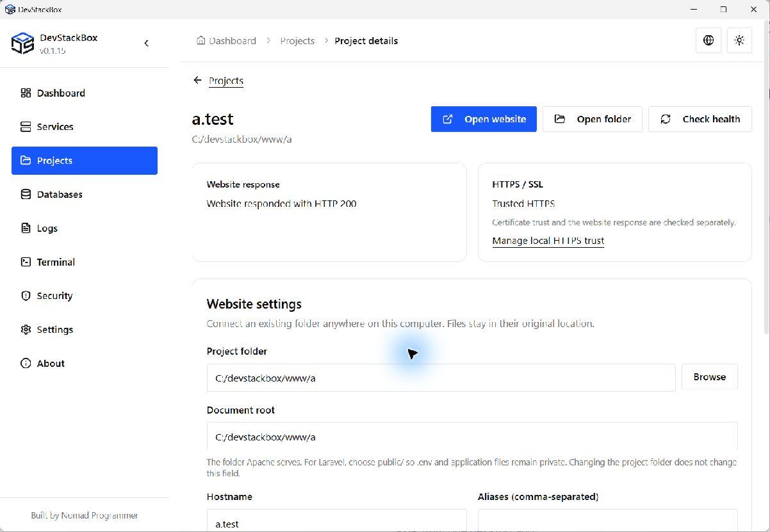Collapse the sidebar with the chevron arrow

pos(146,43)
